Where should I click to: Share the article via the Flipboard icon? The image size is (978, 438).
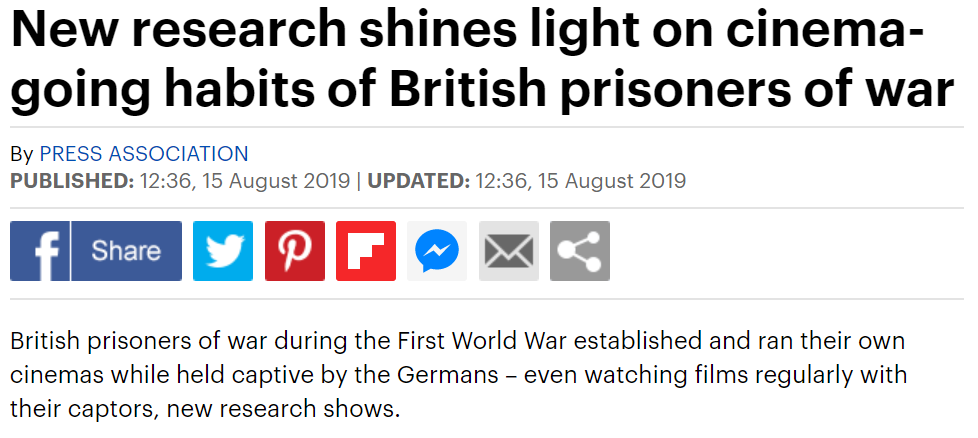click(x=366, y=251)
